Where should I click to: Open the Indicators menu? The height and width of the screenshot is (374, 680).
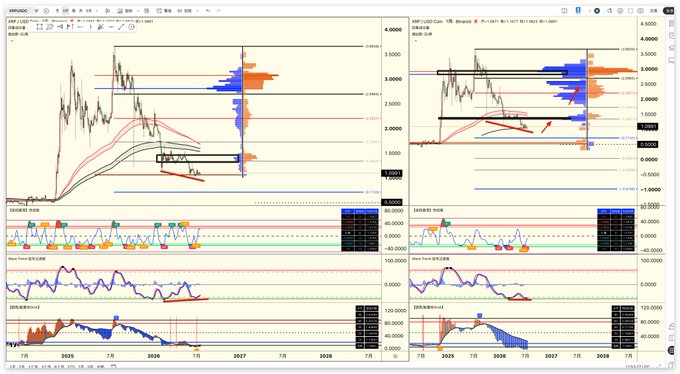[x=125, y=11]
